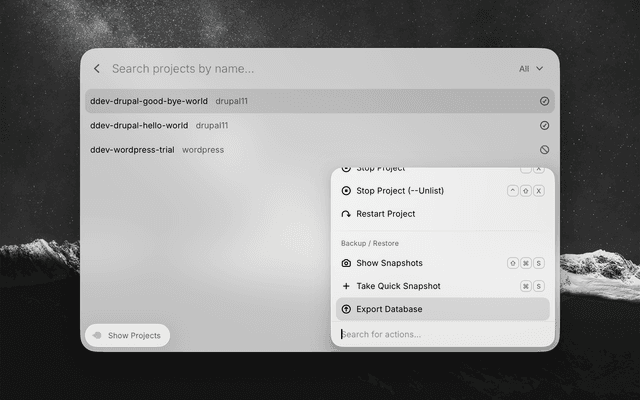The height and width of the screenshot is (400, 640).
Task: Choose Restart Project action
Action: (x=442, y=214)
